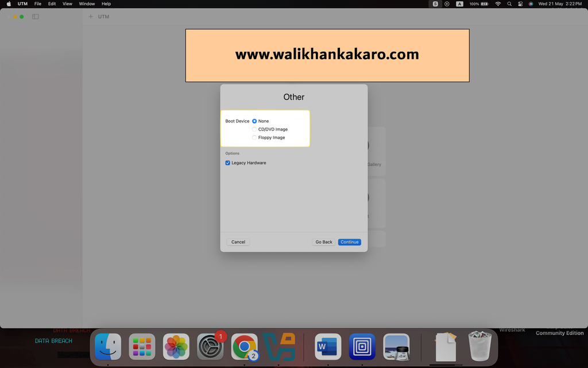Open the Edit menu

(52, 4)
